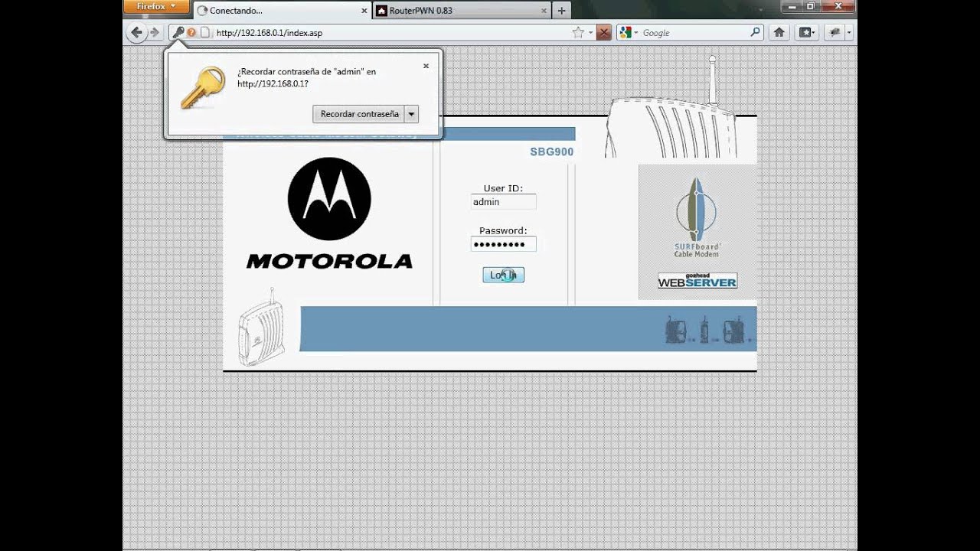Maximize the Firefox window
This screenshot has height=551, width=980.
(x=811, y=6)
